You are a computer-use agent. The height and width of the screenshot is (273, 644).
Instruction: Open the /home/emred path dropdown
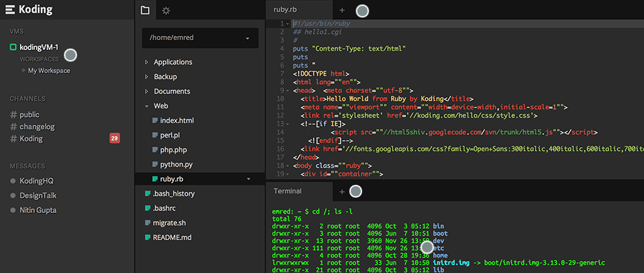point(200,38)
